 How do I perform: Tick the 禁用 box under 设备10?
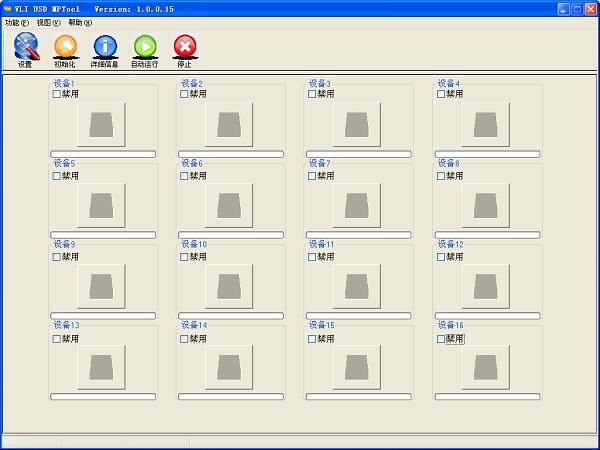pos(184,257)
